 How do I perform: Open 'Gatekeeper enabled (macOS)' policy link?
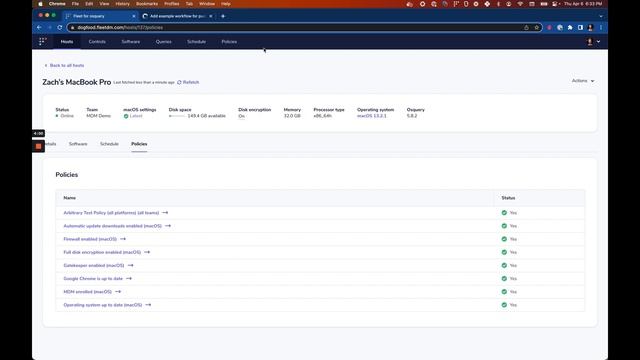(94, 265)
